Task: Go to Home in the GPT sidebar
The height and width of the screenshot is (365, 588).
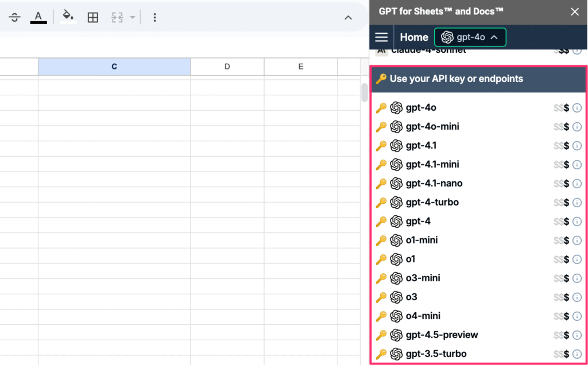Action: [x=414, y=37]
